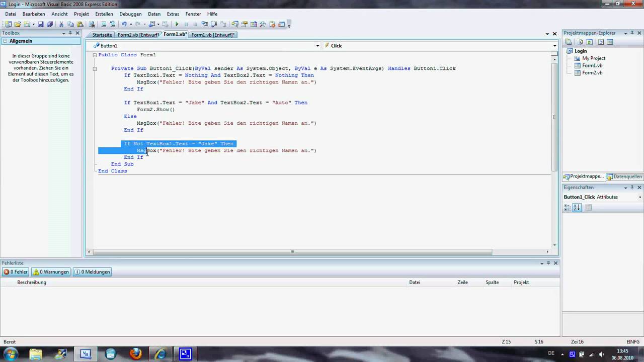Open Firefox from the Windows taskbar
The height and width of the screenshot is (362, 644).
135,354
